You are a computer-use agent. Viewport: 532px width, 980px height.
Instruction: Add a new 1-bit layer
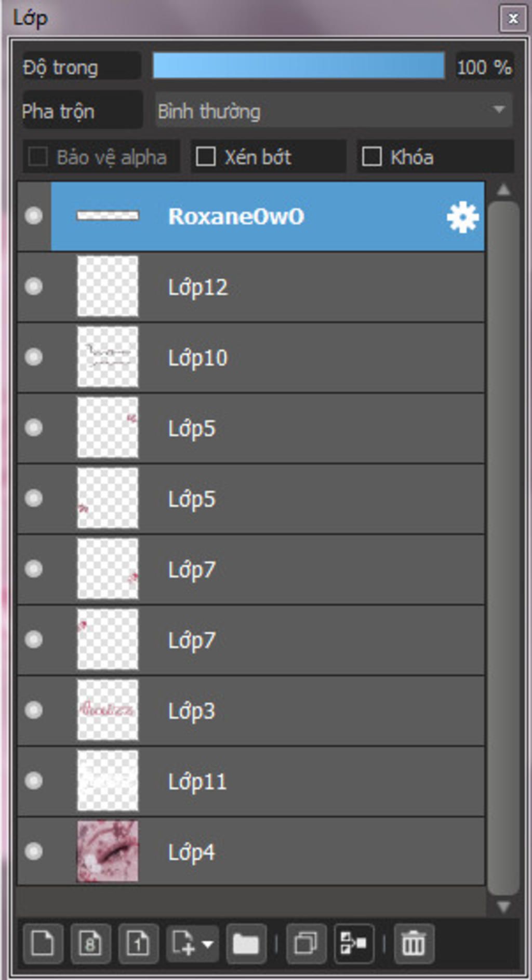[x=138, y=943]
